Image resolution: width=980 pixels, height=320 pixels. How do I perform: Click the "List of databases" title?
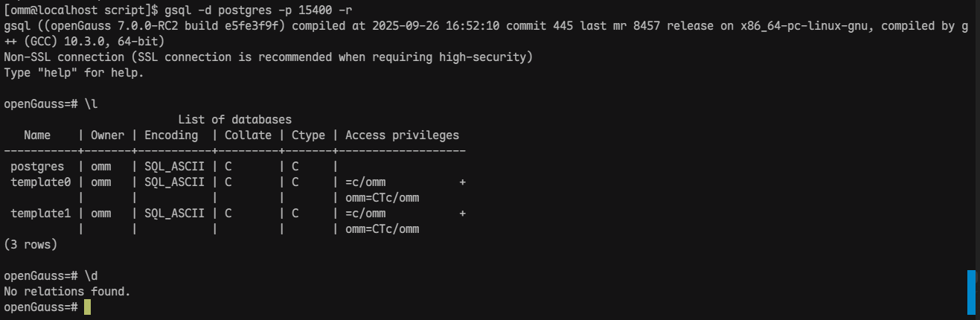[234, 120]
